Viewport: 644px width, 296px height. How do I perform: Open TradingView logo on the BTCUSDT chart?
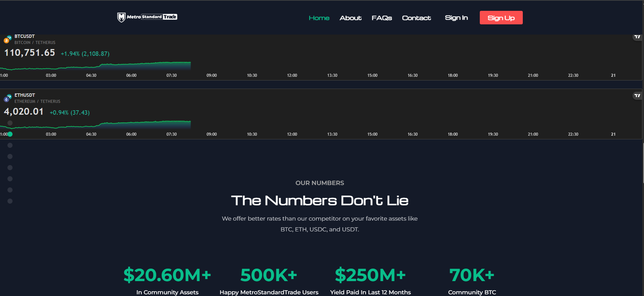point(637,37)
